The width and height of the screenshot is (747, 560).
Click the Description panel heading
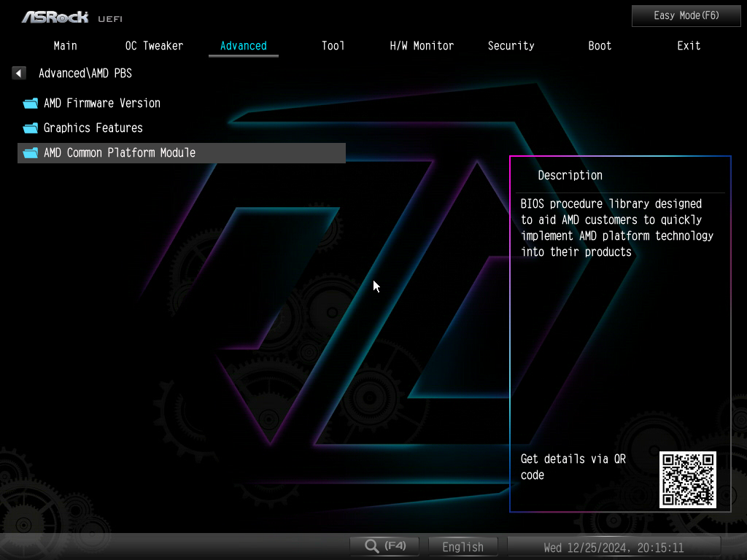pos(570,175)
